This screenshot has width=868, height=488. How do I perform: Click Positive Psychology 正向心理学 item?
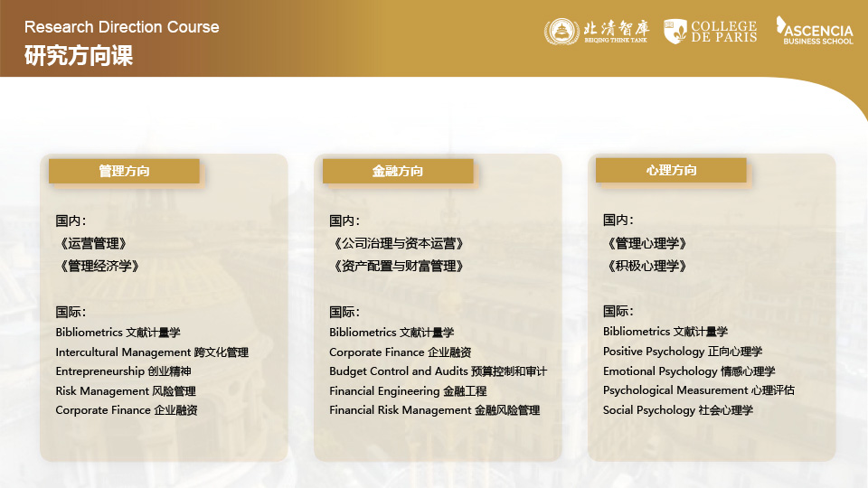[683, 352]
